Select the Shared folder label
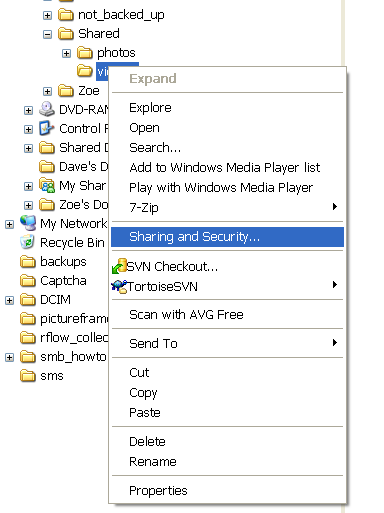Viewport: 384px width, 513px height. (x=99, y=34)
